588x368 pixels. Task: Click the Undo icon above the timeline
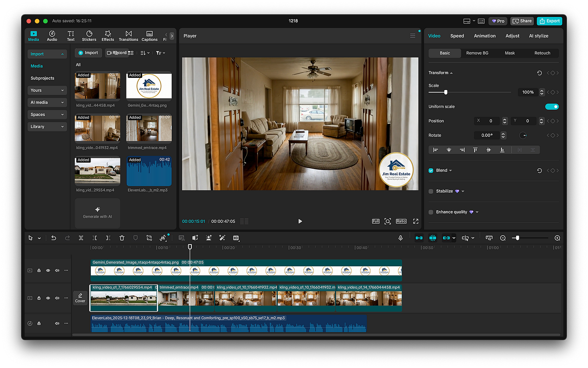[x=54, y=238]
